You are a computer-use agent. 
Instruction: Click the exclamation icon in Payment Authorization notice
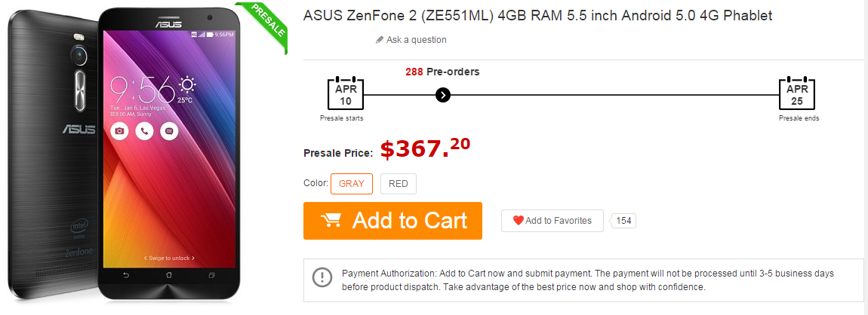(x=322, y=277)
